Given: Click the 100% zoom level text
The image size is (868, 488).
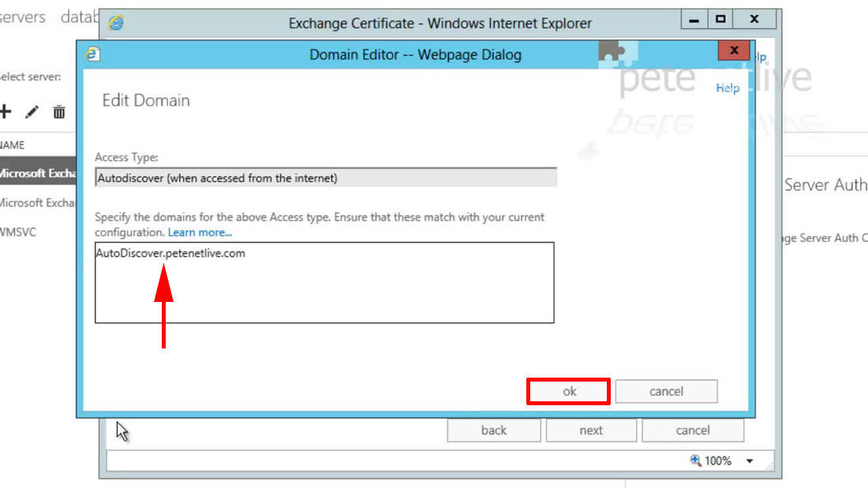Looking at the screenshot, I should pyautogui.click(x=718, y=461).
